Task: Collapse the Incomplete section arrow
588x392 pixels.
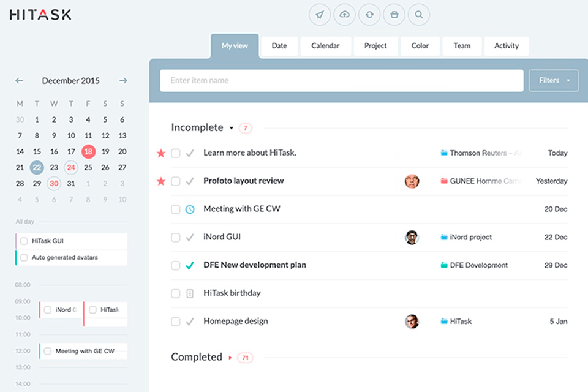Action: coord(232,128)
